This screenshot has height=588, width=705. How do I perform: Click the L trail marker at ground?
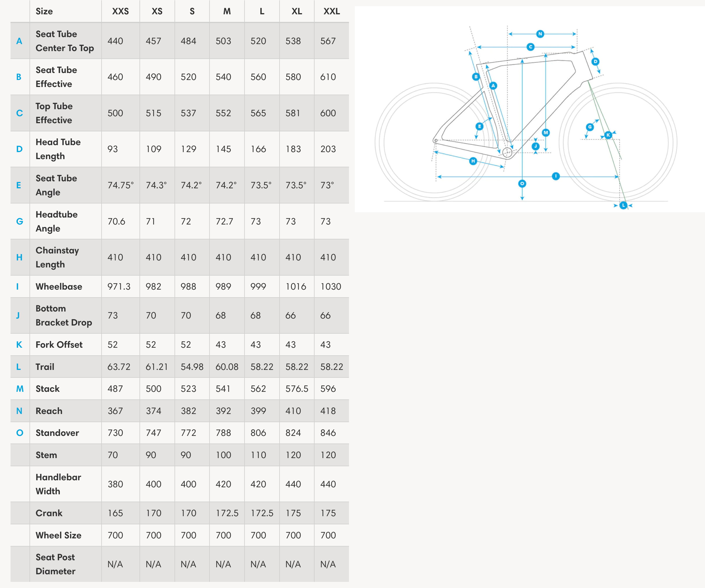(623, 205)
